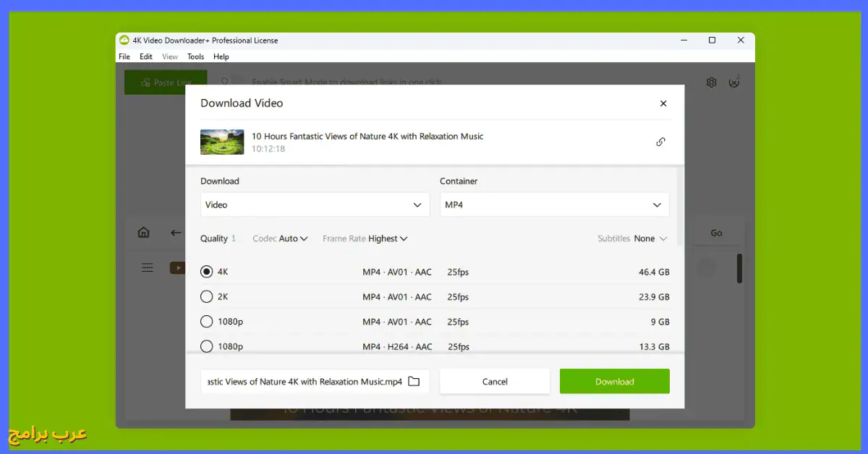
Task: Click the back arrow in browser bar
Action: 175,233
